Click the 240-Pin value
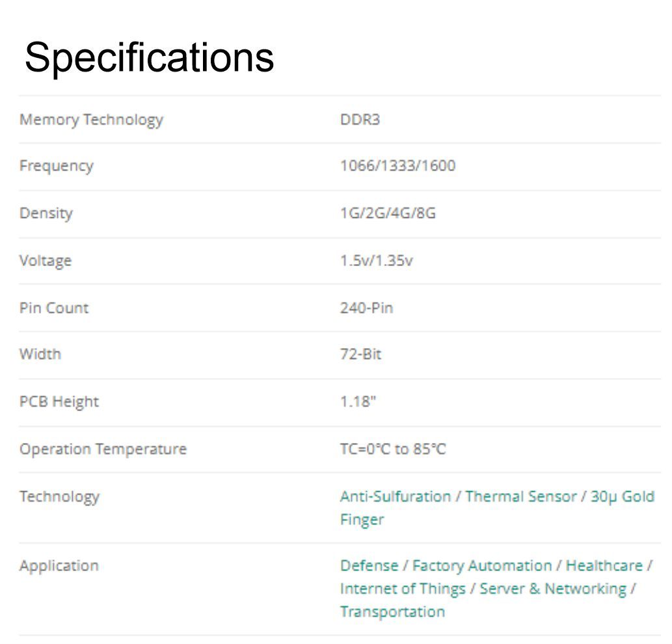 [366, 308]
